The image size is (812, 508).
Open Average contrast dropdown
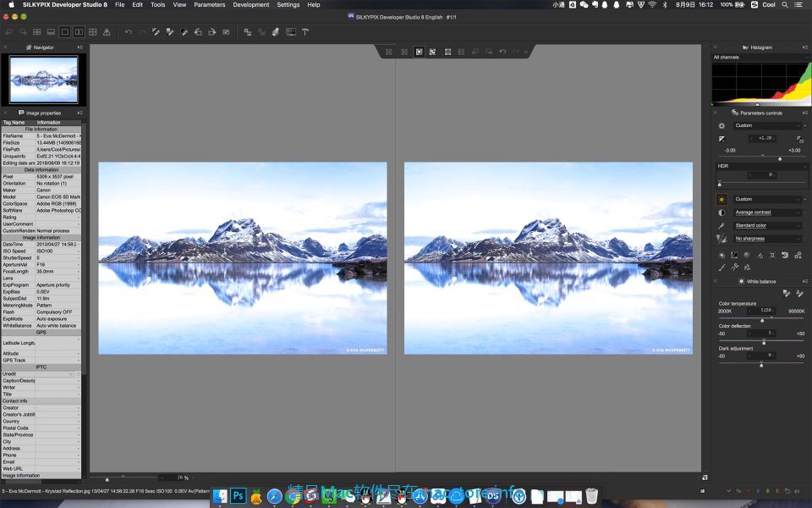(767, 213)
